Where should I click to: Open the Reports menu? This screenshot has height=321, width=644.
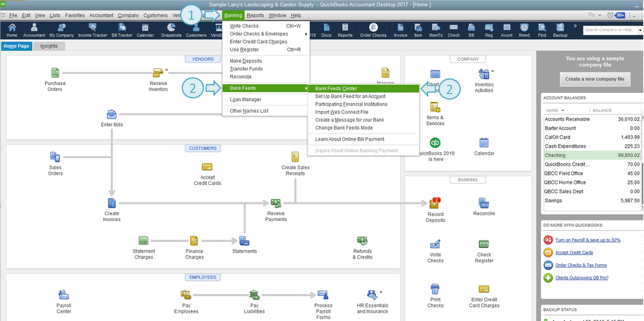click(x=255, y=15)
